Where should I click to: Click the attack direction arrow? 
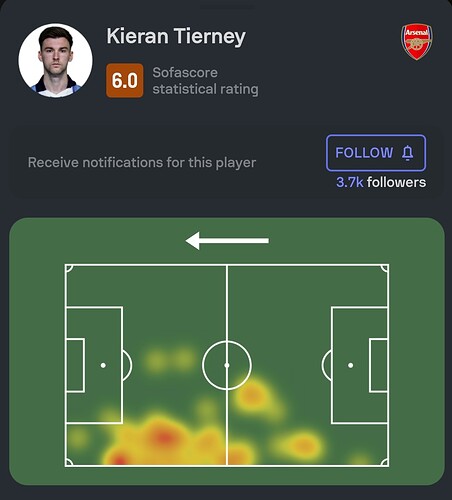227,241
